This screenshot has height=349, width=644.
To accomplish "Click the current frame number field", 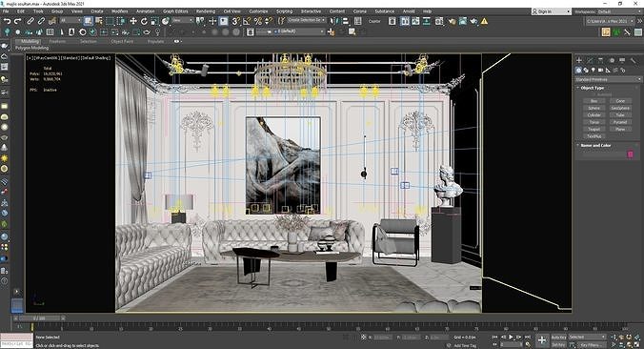I will (512, 344).
